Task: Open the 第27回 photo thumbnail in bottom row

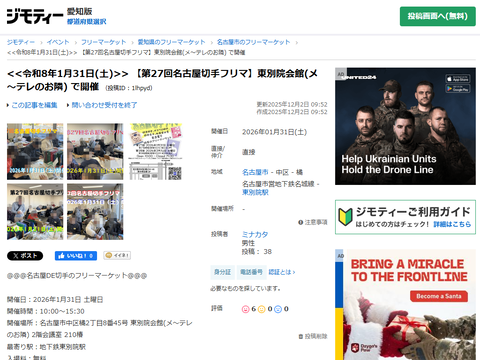Action: tap(35, 212)
